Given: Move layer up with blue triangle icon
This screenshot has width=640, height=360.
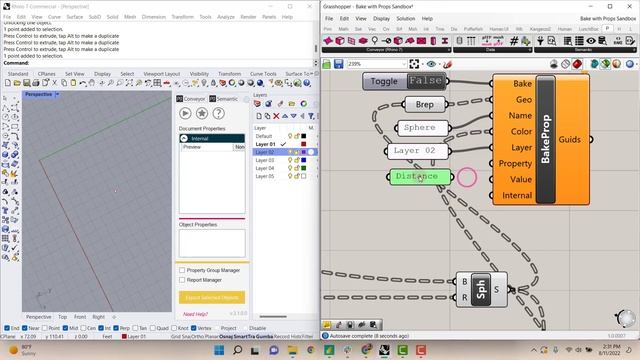Looking at the screenshot, I should click(x=285, y=116).
